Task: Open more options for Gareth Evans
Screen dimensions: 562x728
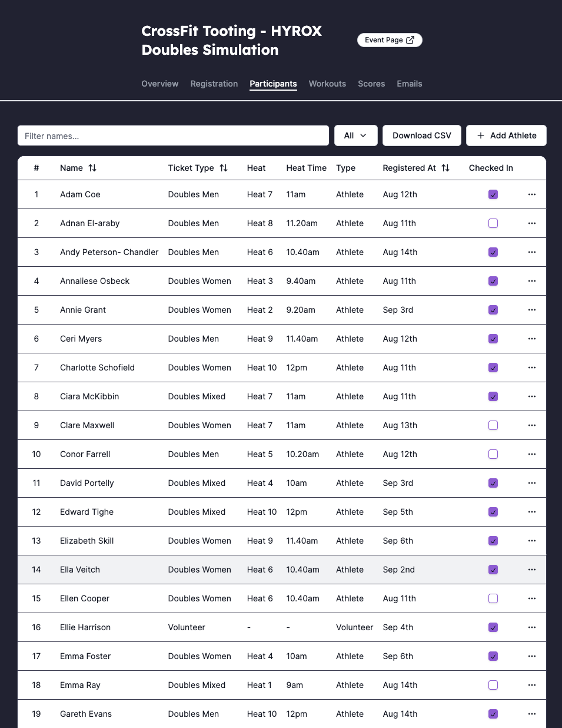Action: [x=532, y=714]
